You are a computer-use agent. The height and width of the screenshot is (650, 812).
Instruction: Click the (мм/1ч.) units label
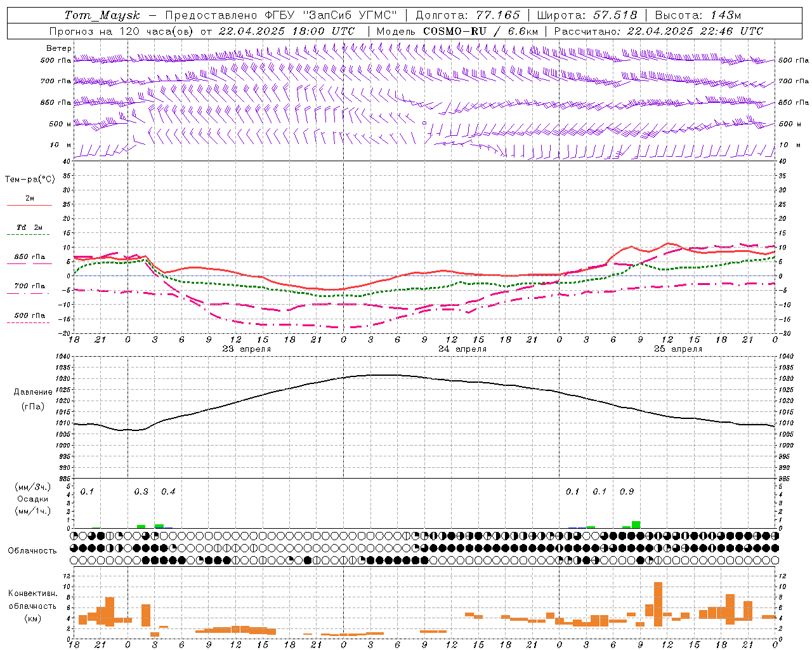pos(32,511)
